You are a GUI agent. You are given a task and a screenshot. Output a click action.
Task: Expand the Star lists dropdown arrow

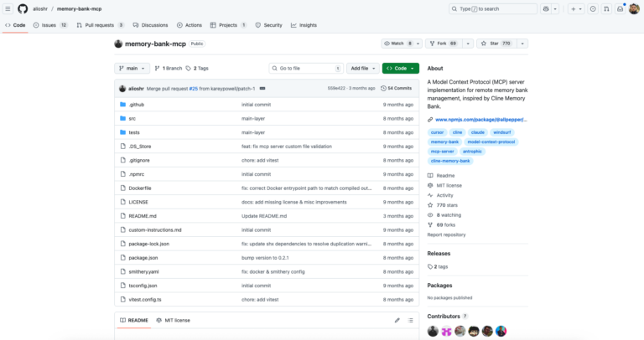pos(522,44)
